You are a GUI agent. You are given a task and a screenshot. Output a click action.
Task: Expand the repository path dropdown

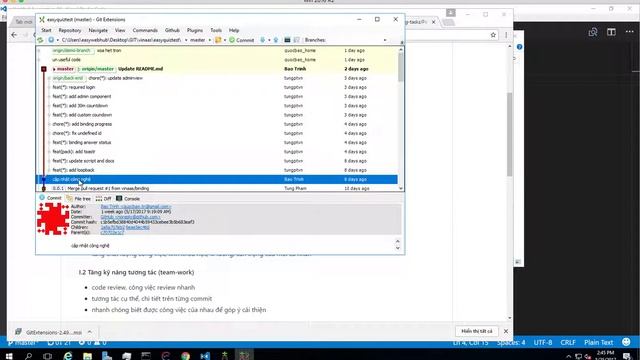pyautogui.click(x=186, y=40)
